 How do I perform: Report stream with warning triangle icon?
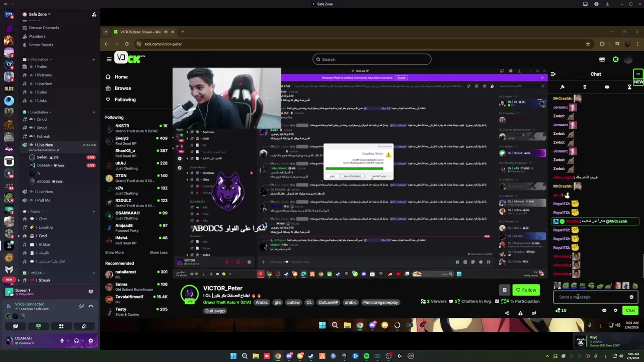click(x=520, y=313)
